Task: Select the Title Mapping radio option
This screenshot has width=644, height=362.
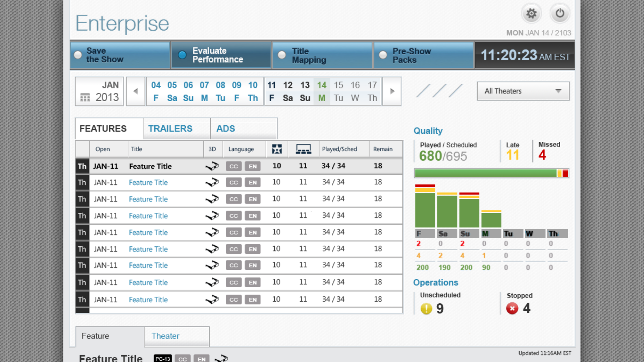Action: pyautogui.click(x=282, y=55)
